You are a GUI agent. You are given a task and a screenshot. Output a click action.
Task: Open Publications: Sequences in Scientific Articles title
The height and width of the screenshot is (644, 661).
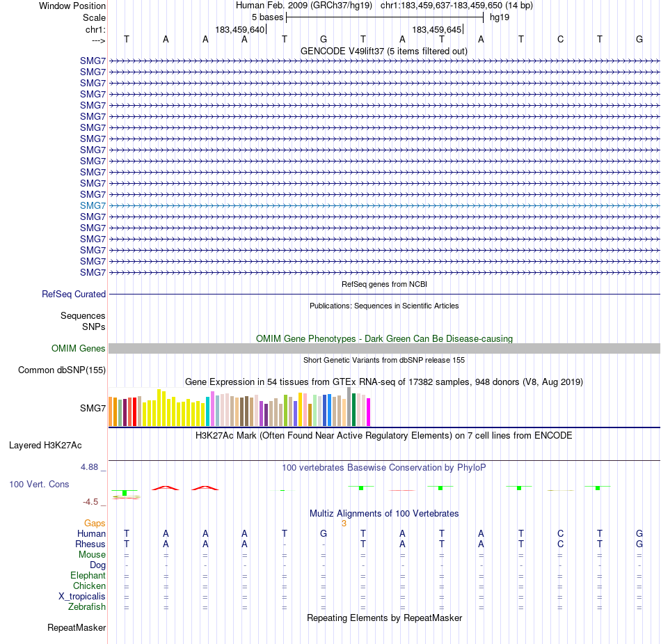tap(384, 306)
